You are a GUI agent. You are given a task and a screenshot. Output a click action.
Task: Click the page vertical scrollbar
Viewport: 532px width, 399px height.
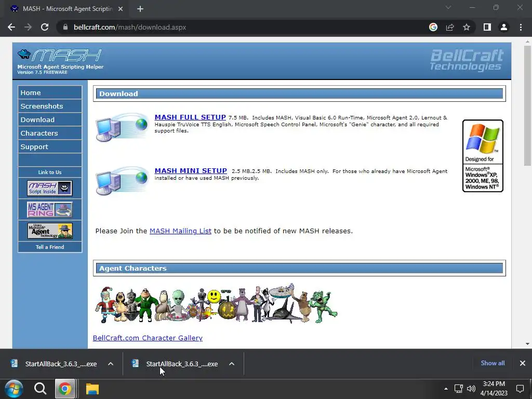pos(527,105)
